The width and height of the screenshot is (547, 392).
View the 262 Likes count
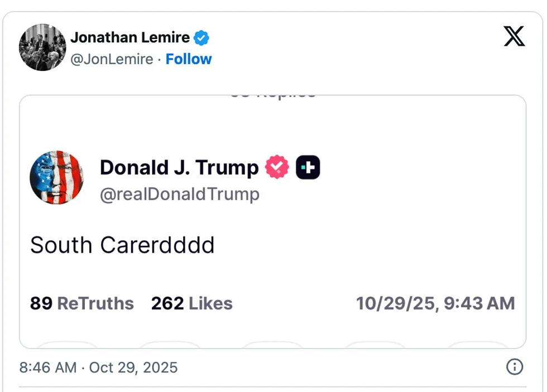point(191,303)
